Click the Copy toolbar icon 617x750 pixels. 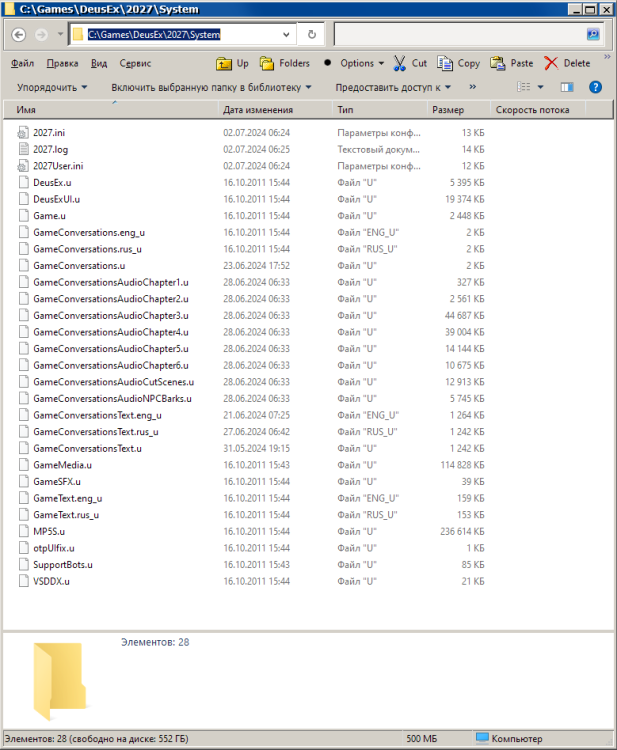(445, 63)
